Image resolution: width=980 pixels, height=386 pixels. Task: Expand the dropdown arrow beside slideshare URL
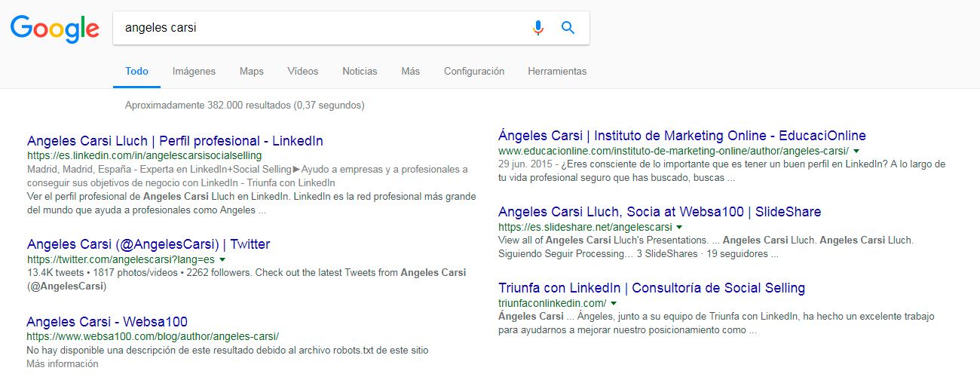(x=679, y=227)
